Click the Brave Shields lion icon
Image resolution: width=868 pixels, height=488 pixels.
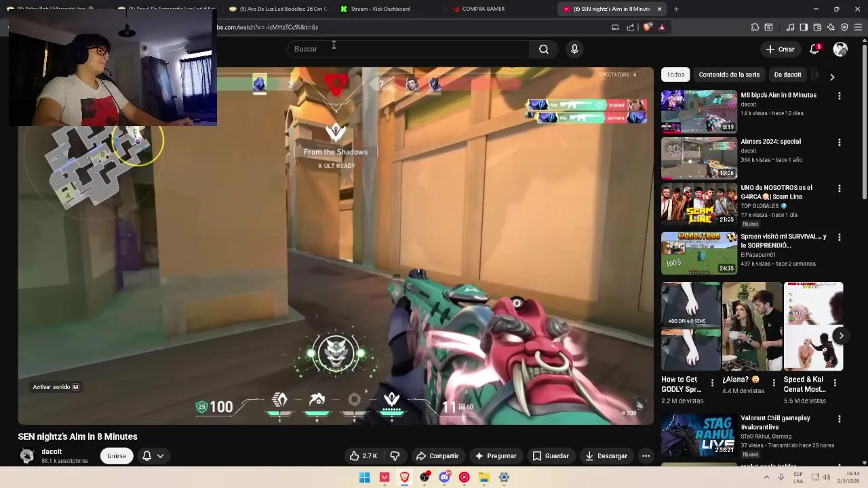[648, 27]
